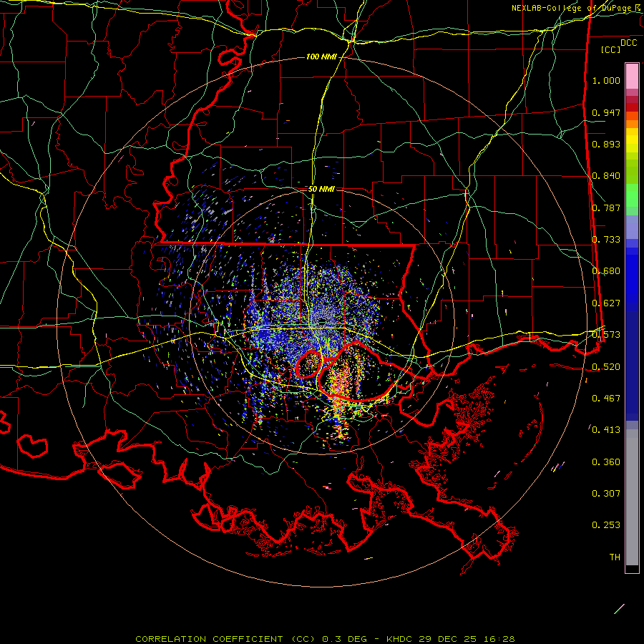This screenshot has height=644, width=644.
Task: Click the KHDC radar site center on the map
Action: pyautogui.click(x=322, y=321)
